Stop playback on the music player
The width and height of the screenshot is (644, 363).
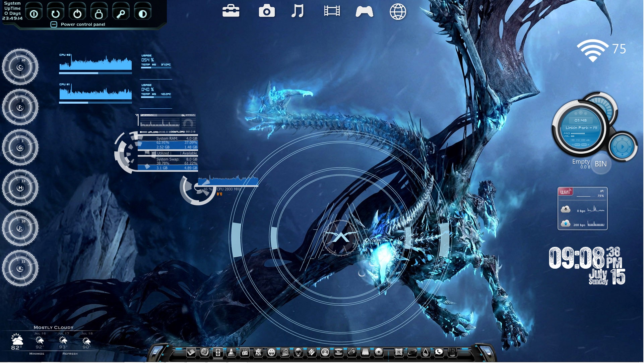622,154
